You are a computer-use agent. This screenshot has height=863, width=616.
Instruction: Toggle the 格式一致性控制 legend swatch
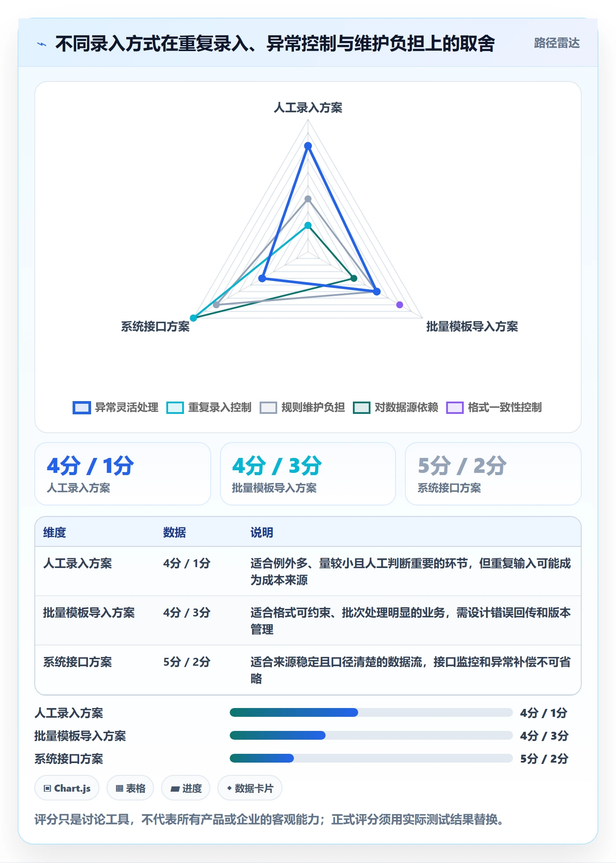(x=455, y=408)
